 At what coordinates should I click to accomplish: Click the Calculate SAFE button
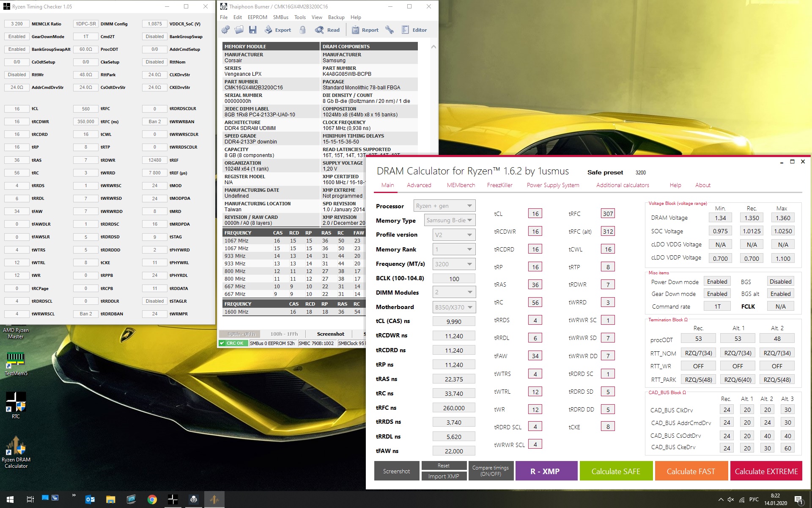click(x=616, y=471)
